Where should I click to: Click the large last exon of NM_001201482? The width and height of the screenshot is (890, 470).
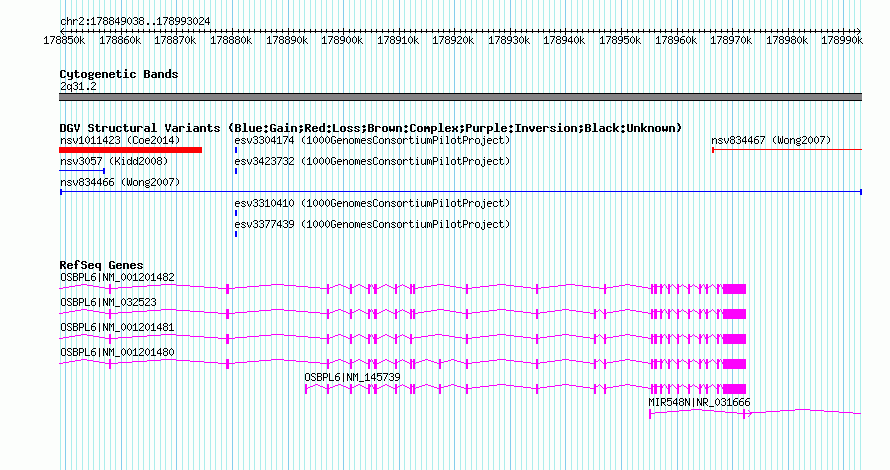(734, 289)
